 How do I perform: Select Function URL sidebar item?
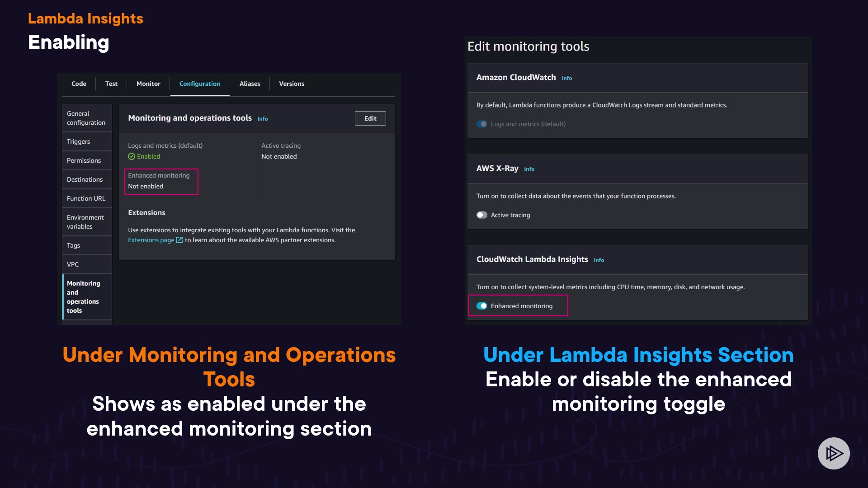tap(86, 198)
